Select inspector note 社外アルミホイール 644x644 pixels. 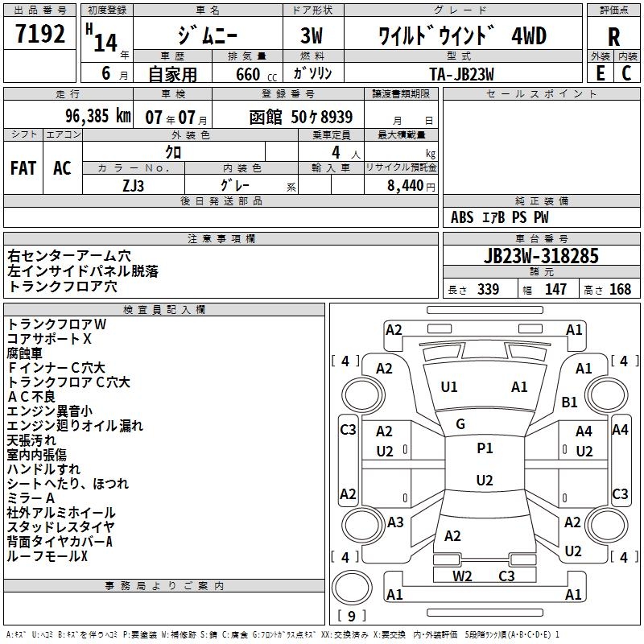pos(61,513)
